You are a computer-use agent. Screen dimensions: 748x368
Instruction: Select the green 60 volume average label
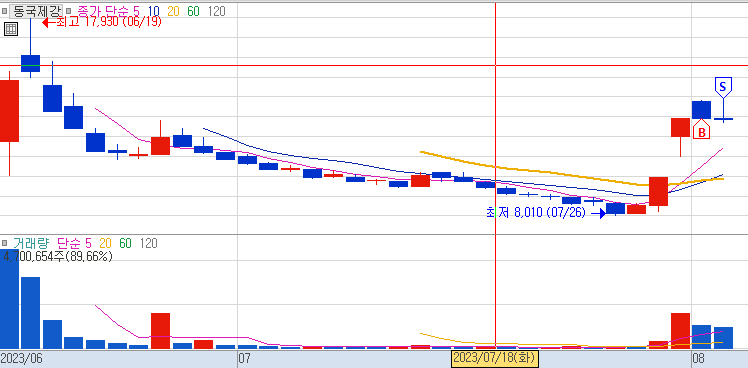coord(125,243)
